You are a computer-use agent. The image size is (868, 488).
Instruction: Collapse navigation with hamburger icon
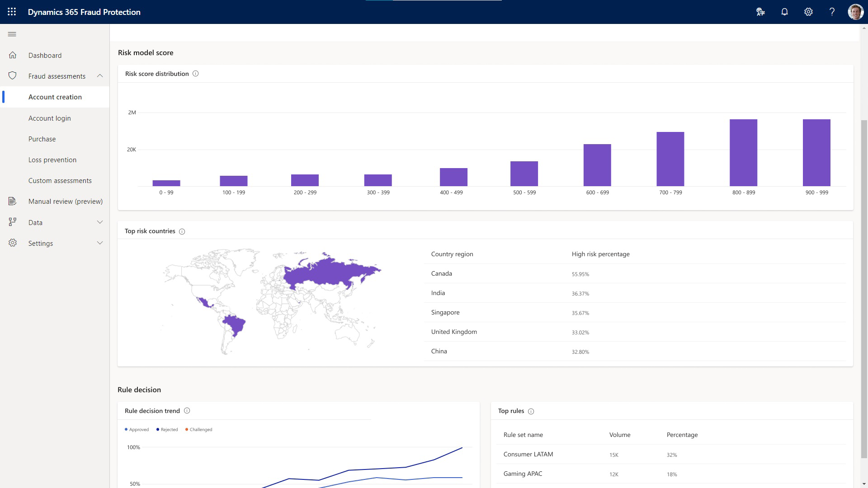point(12,34)
